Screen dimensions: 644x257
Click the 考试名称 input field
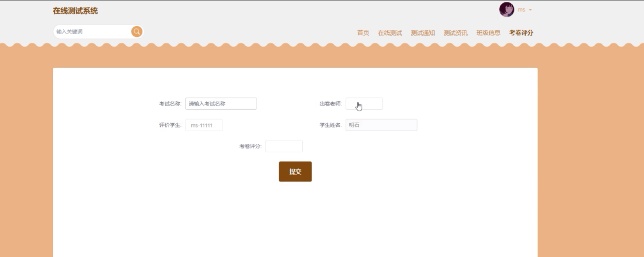coord(221,104)
